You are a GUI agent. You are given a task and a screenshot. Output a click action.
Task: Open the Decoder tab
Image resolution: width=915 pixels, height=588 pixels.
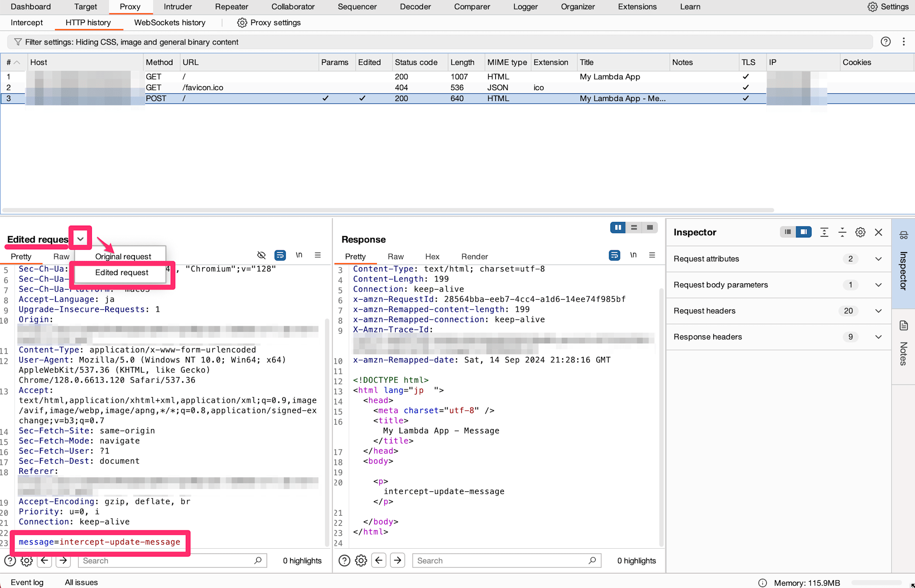click(415, 7)
